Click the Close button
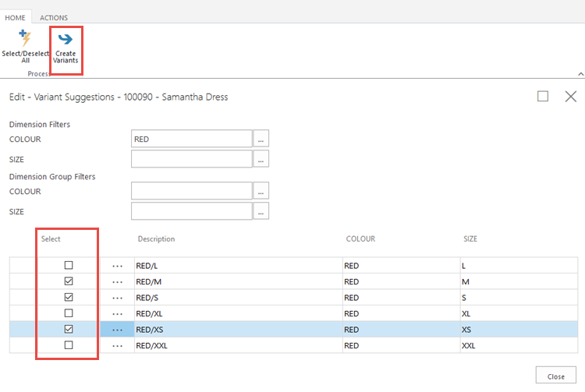 pos(555,376)
